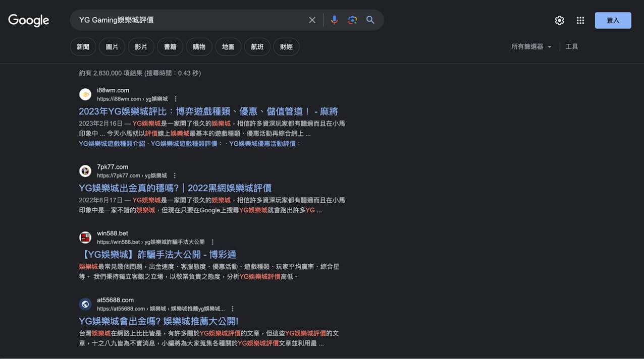
Task: Click the date 2022年8月17日 in snippet
Action: click(x=100, y=200)
